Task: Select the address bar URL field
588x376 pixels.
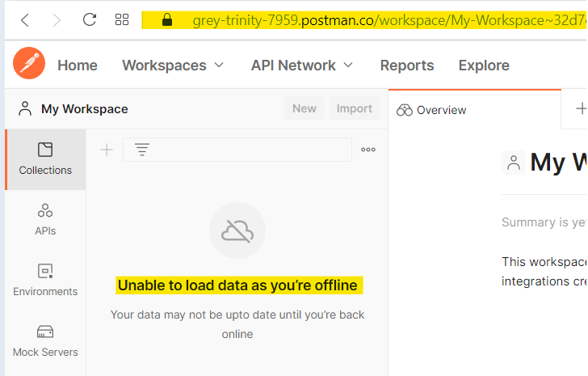Action: (364, 20)
